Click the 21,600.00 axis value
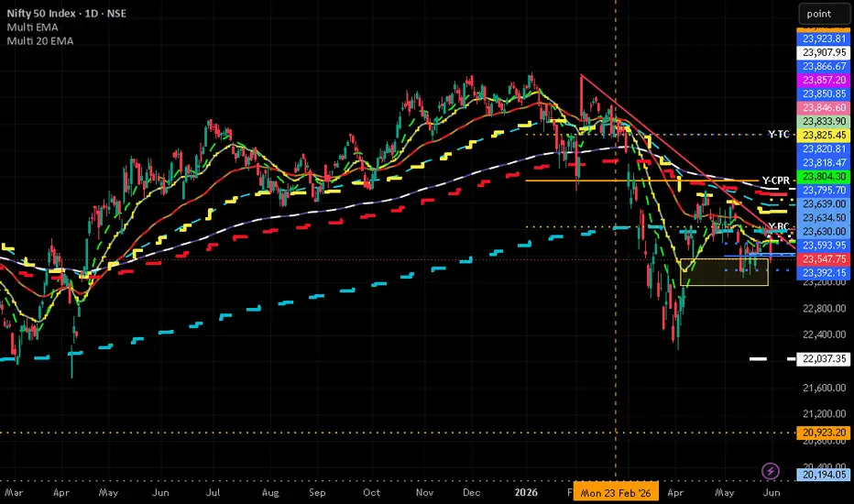854x504 pixels. [825, 388]
